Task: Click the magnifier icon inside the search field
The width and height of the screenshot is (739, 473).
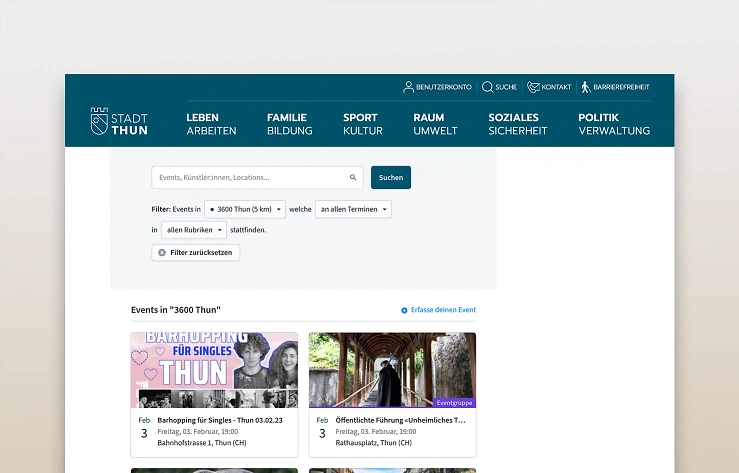Action: coord(353,178)
